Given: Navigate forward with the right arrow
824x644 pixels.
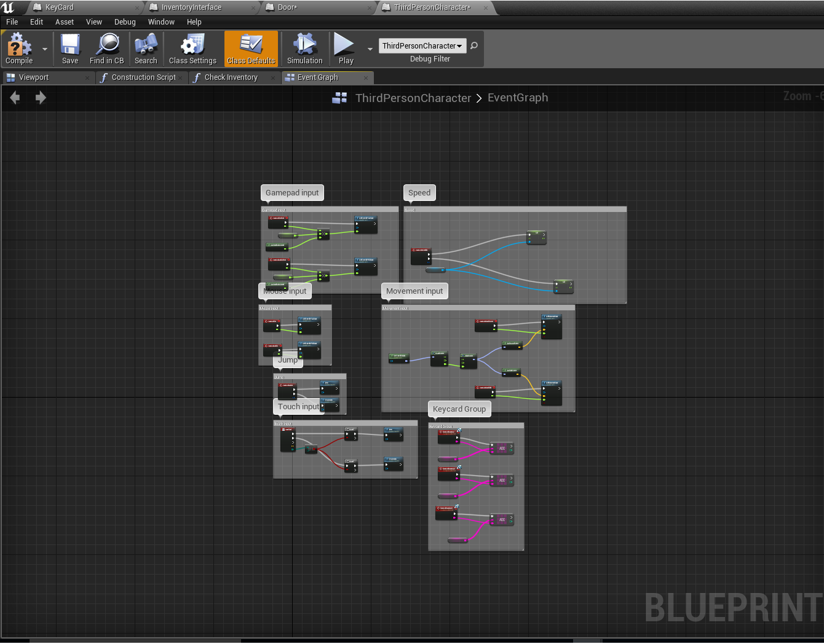Looking at the screenshot, I should pyautogui.click(x=41, y=98).
